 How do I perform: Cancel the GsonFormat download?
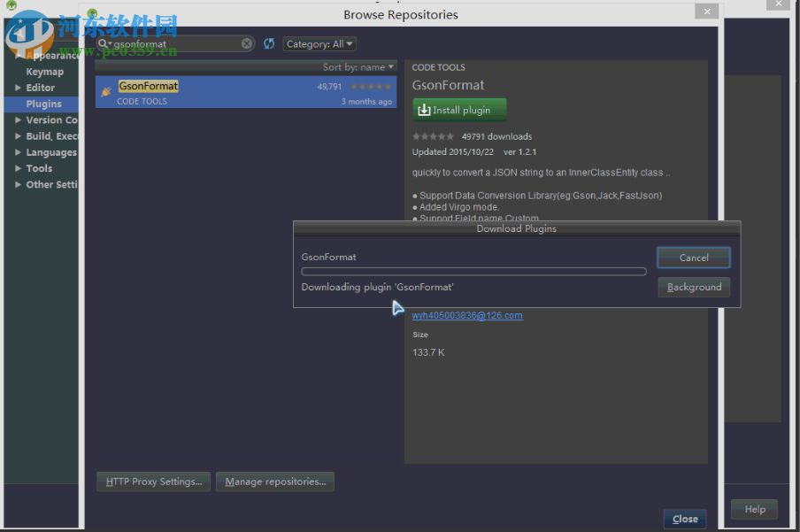pyautogui.click(x=694, y=258)
